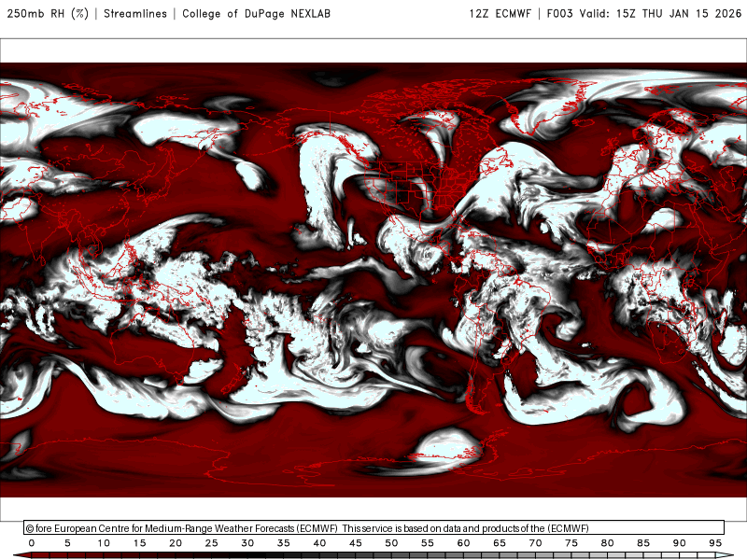Click the legend value 10
Viewport: 747px width, 560px height.
click(x=104, y=543)
